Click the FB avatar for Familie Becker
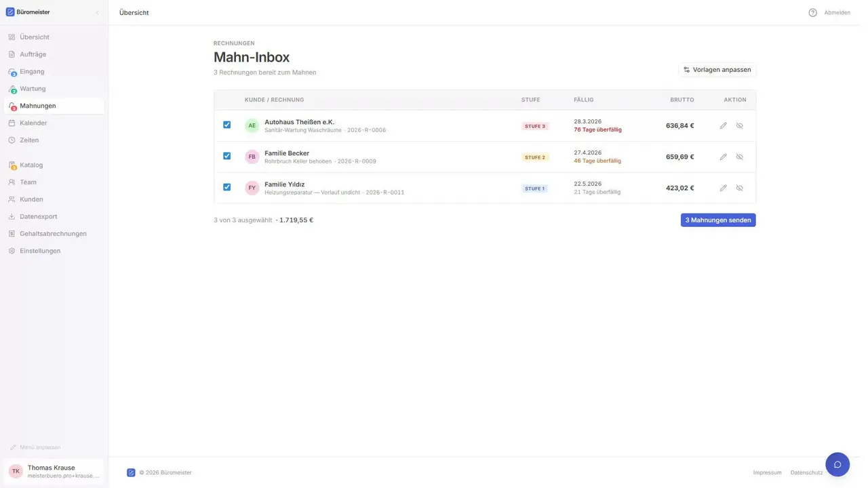The image size is (868, 488). pos(252,157)
